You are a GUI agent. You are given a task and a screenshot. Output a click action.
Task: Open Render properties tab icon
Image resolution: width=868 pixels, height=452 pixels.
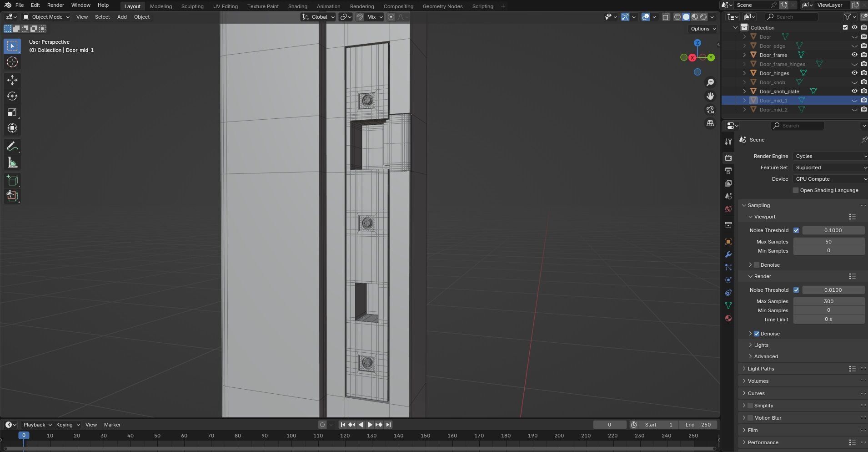click(728, 157)
